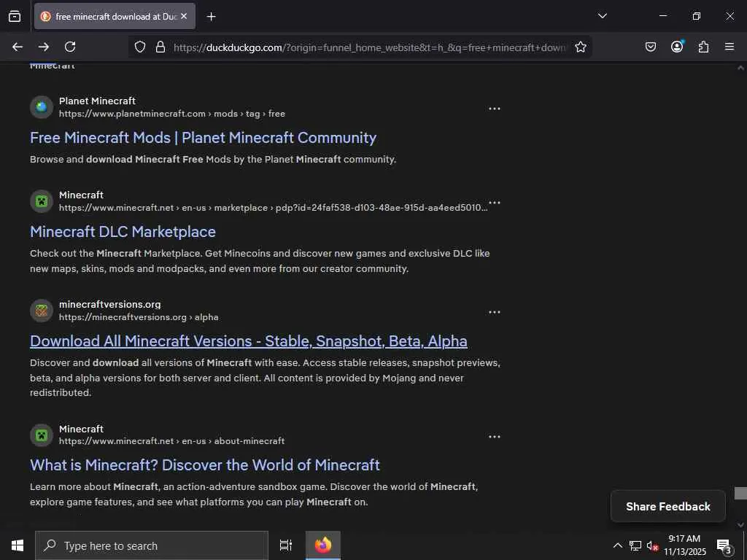Click the minecraft.net marketplace pdp URL
The image size is (747, 560).
[273, 208]
